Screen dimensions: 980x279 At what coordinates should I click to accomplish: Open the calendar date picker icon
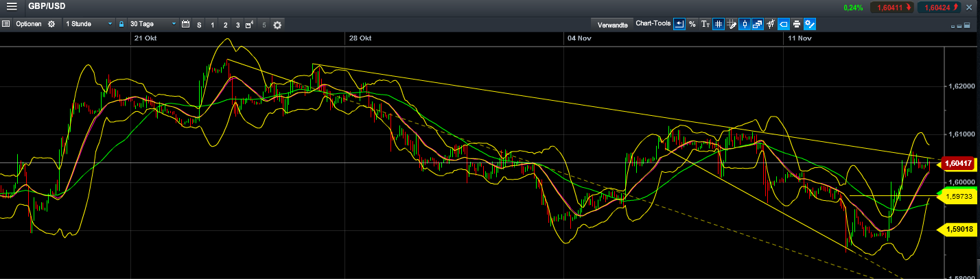point(185,24)
